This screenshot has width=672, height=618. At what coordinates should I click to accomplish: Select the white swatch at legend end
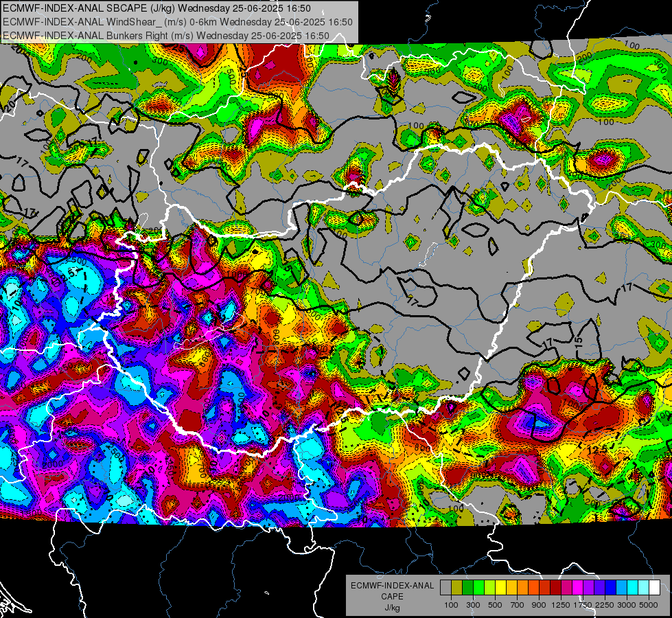pyautogui.click(x=654, y=588)
